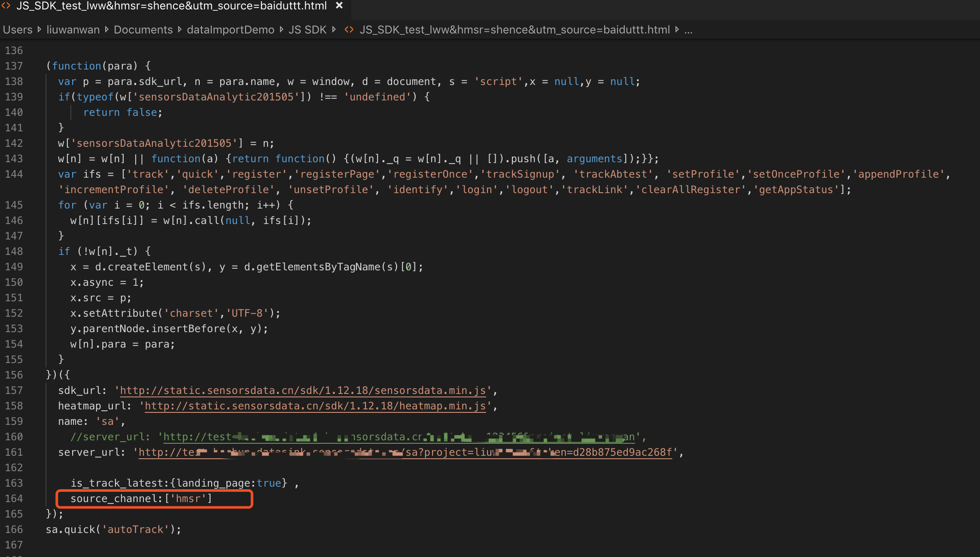Click chevron after Users in breadcrumb
Image resolution: width=980 pixels, height=557 pixels.
pyautogui.click(x=40, y=30)
